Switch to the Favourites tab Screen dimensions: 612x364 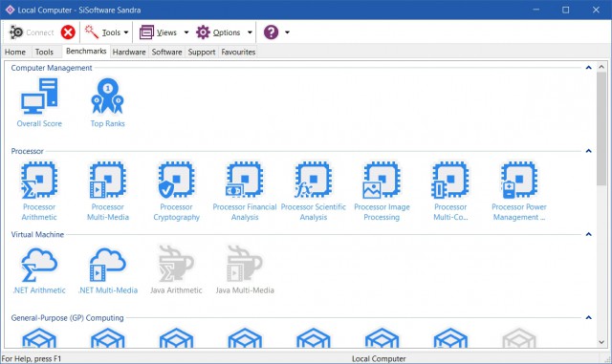click(238, 52)
